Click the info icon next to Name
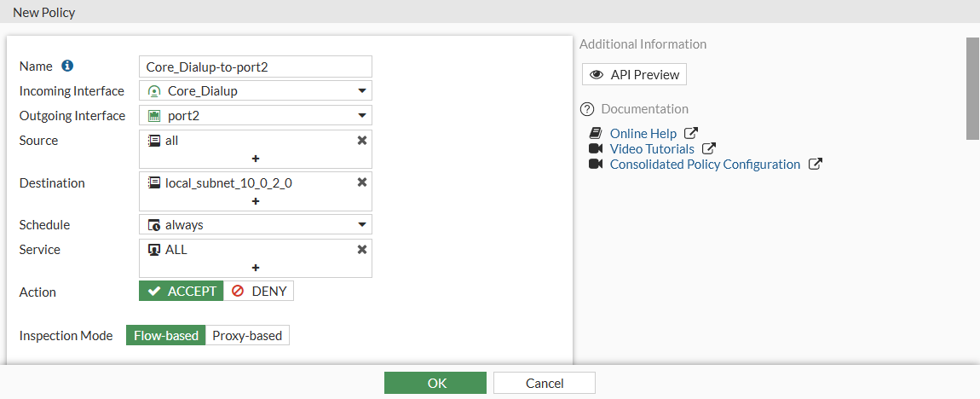The height and width of the screenshot is (399, 980). point(68,66)
